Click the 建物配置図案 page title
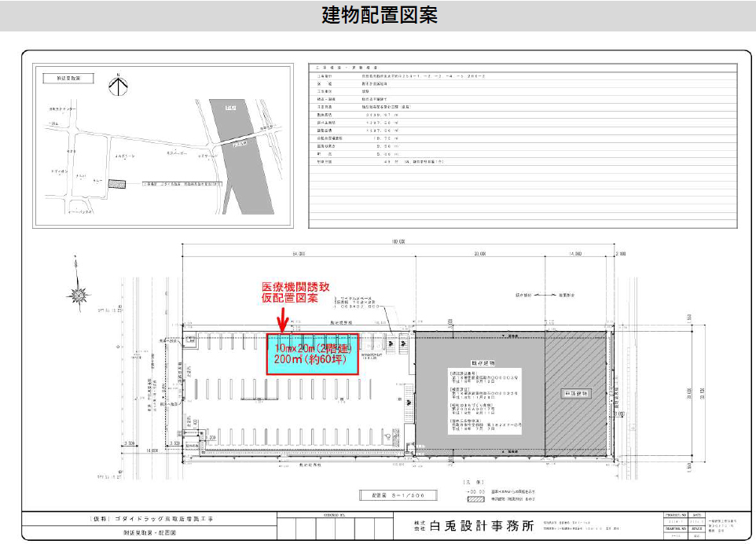Screen dimensions: 756x544 [379, 16]
